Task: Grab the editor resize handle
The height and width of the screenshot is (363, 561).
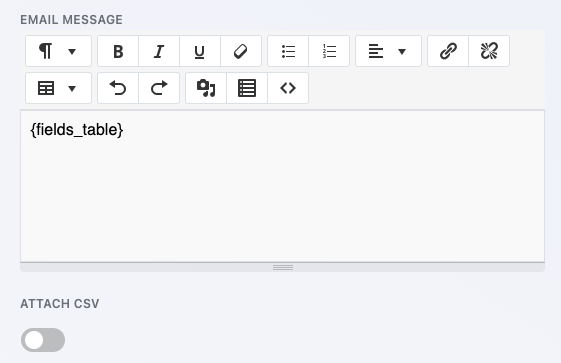Action: 283,268
